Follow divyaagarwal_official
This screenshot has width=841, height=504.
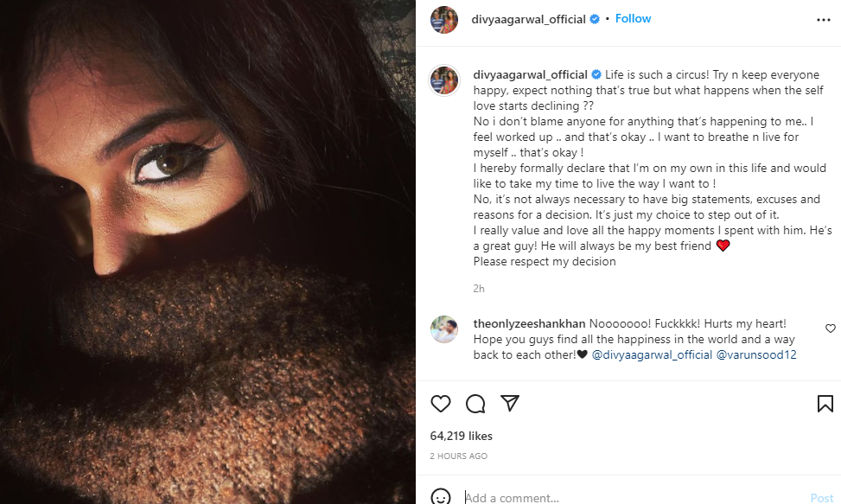(634, 18)
